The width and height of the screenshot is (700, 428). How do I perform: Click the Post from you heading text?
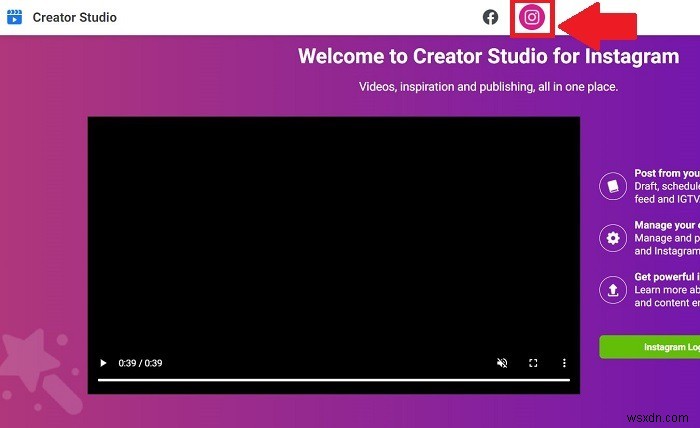[x=667, y=173]
